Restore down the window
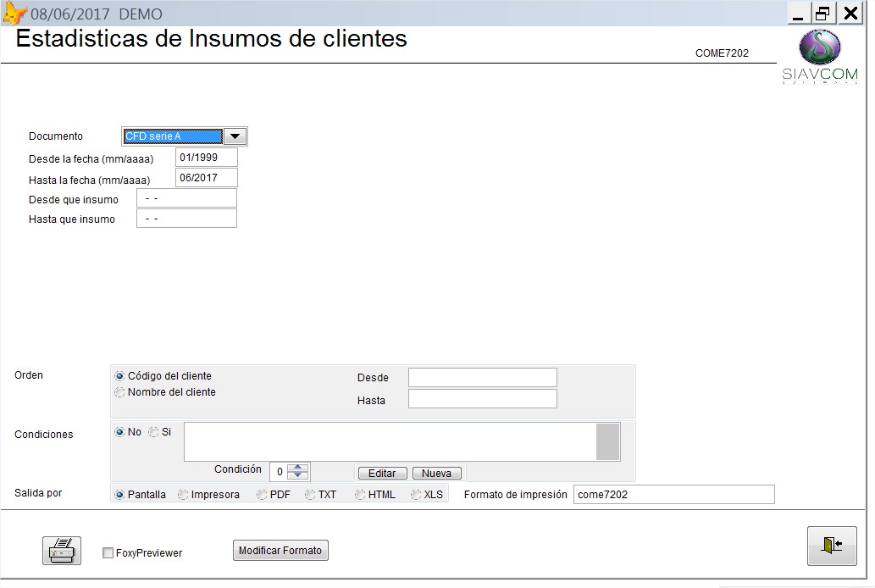Viewport: 875px width, 588px height. tap(823, 14)
